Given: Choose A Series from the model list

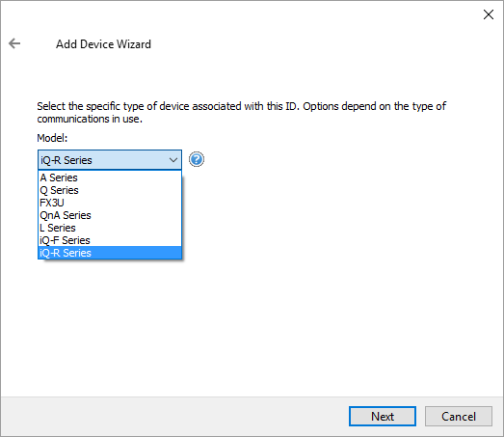Looking at the screenshot, I should click(110, 178).
